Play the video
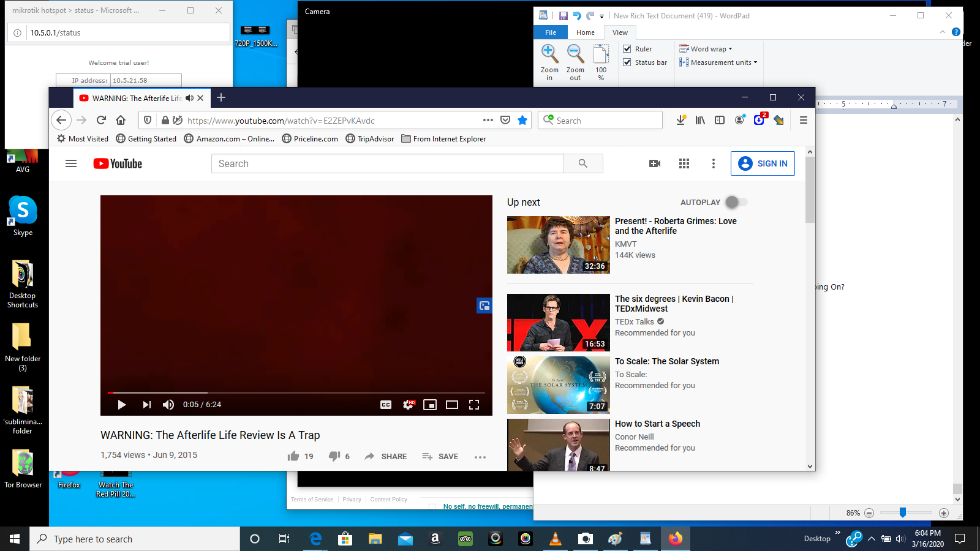 coord(122,405)
